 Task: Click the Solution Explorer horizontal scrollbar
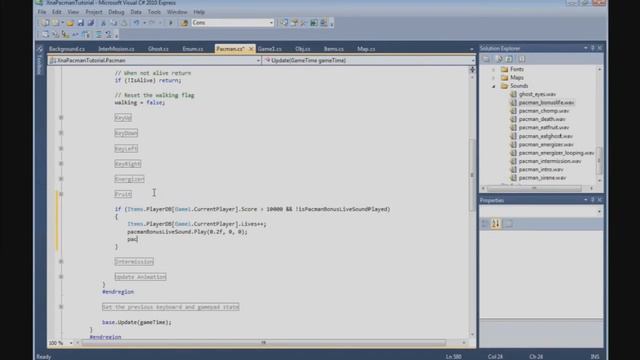(x=534, y=189)
